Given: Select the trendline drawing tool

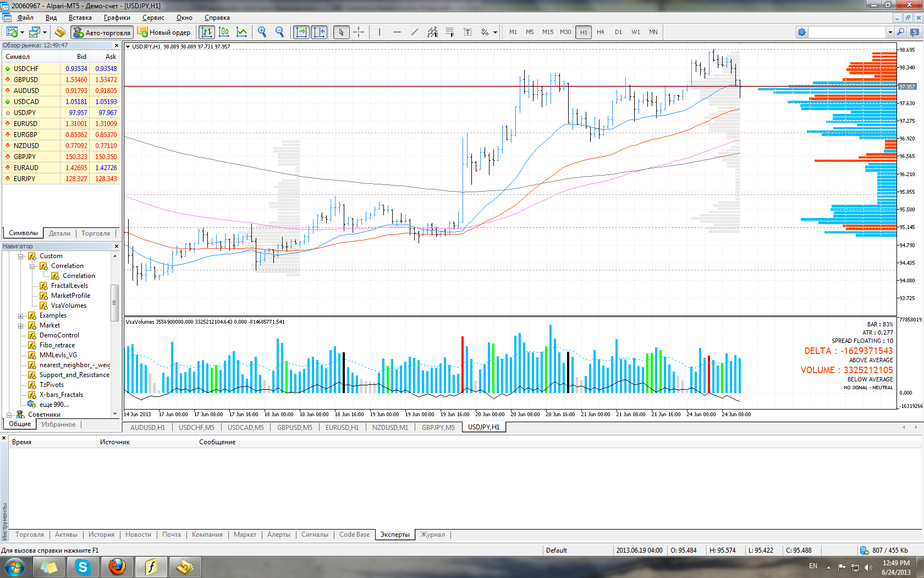Looking at the screenshot, I should (415, 32).
